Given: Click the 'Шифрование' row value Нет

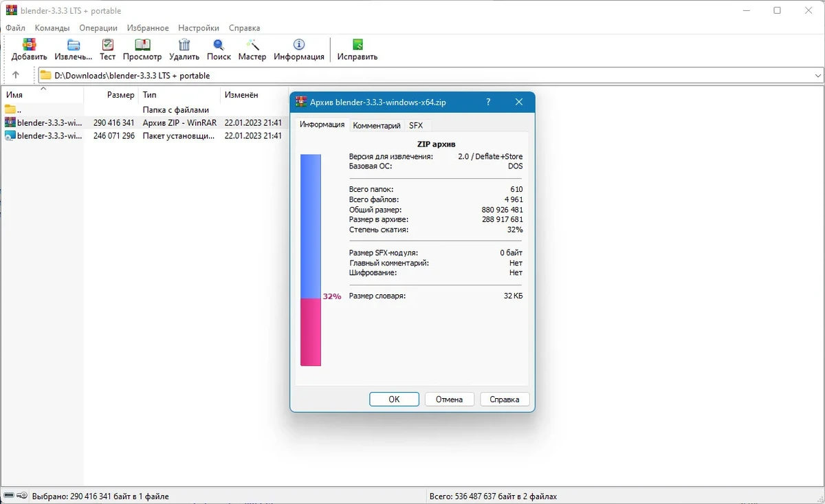Looking at the screenshot, I should 516,272.
